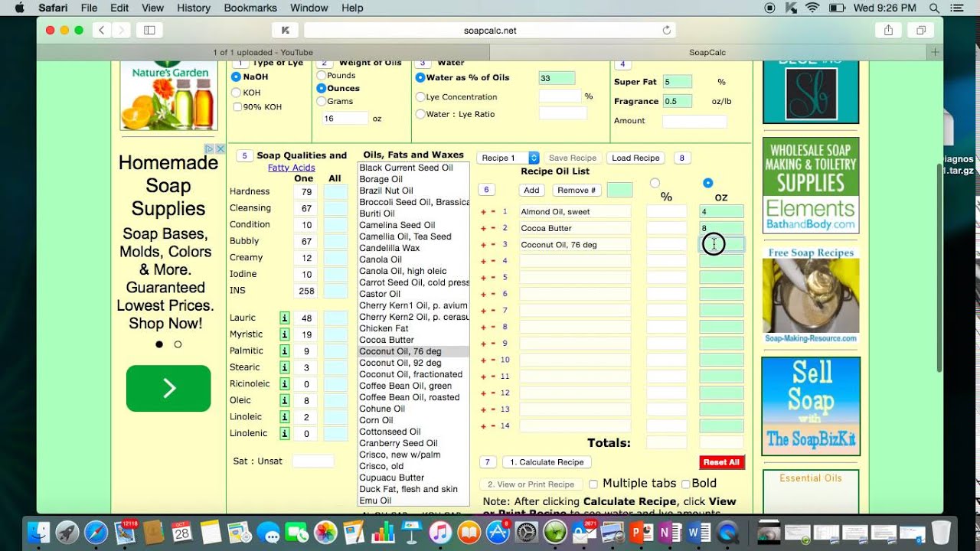Click the Add oil button
Screen dimensions: 980x551
pyautogui.click(x=531, y=190)
